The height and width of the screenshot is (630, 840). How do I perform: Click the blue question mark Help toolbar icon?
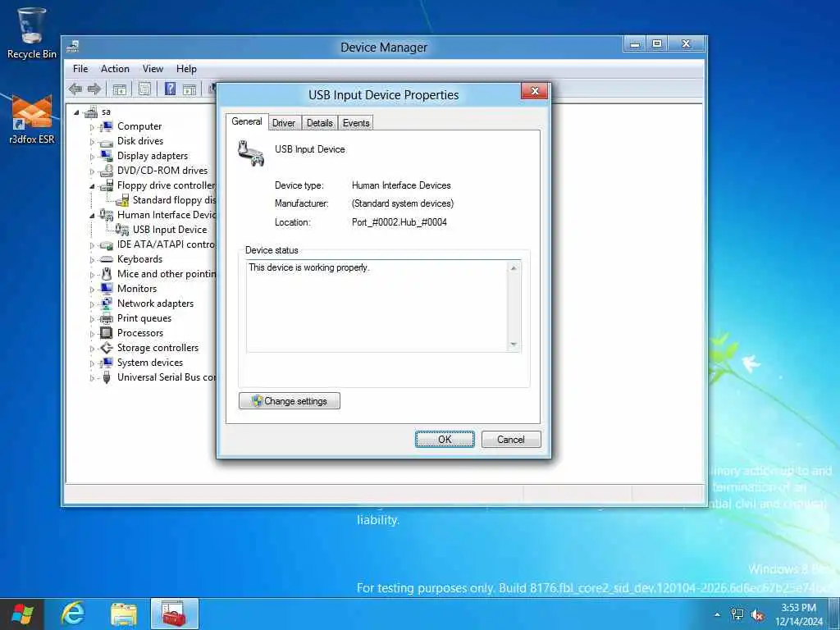(x=170, y=89)
